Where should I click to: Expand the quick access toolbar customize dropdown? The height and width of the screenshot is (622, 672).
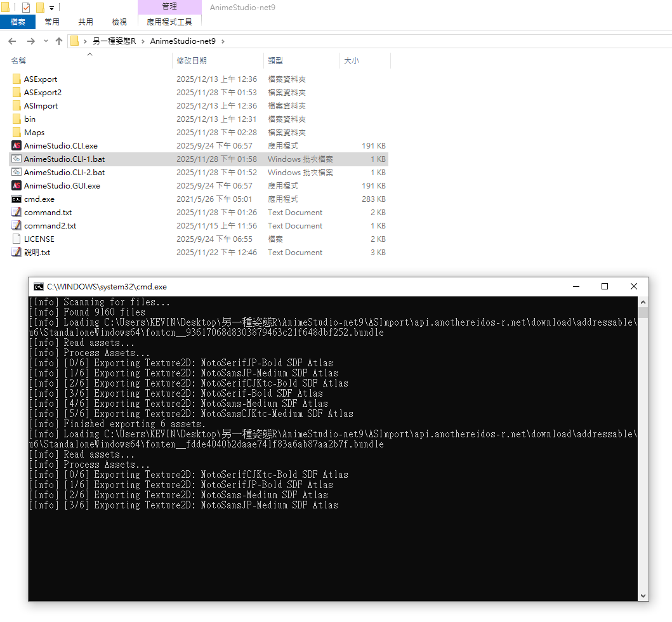pyautogui.click(x=52, y=8)
